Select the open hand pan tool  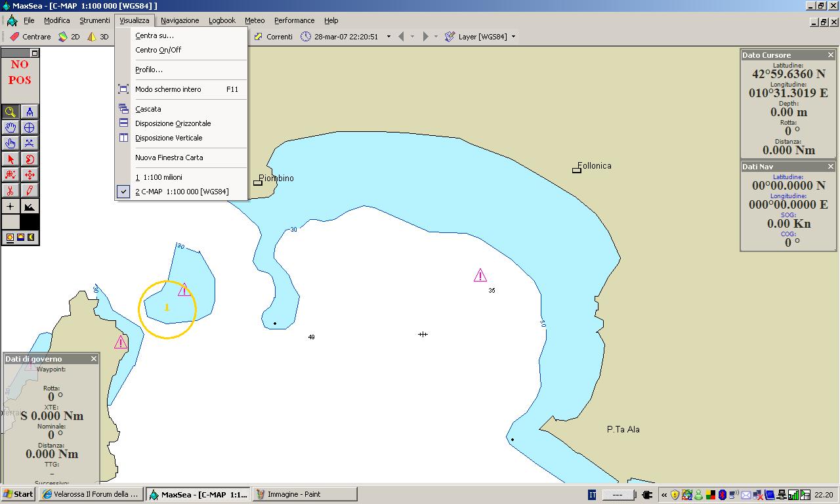(10, 127)
